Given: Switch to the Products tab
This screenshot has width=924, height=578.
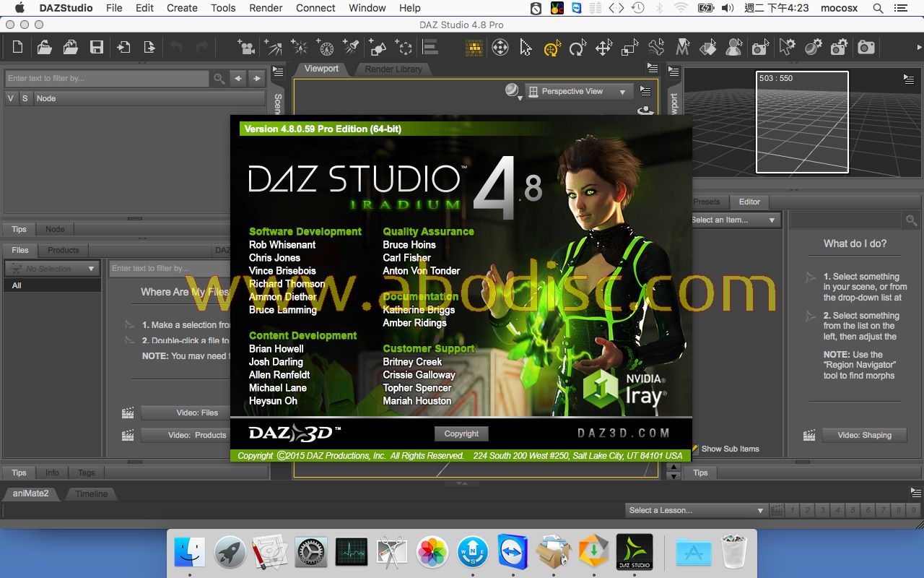Looking at the screenshot, I should coord(64,250).
